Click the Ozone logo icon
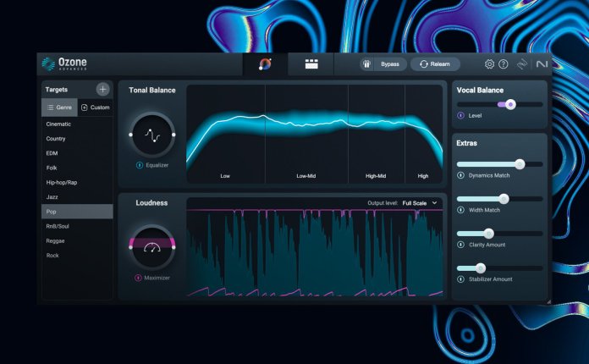The width and height of the screenshot is (589, 364). pos(48,63)
